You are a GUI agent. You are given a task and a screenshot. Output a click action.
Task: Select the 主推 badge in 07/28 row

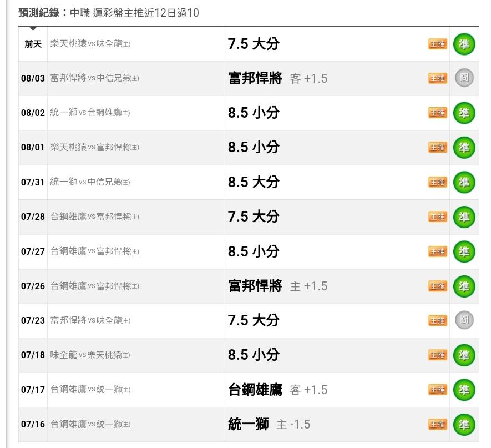(437, 217)
